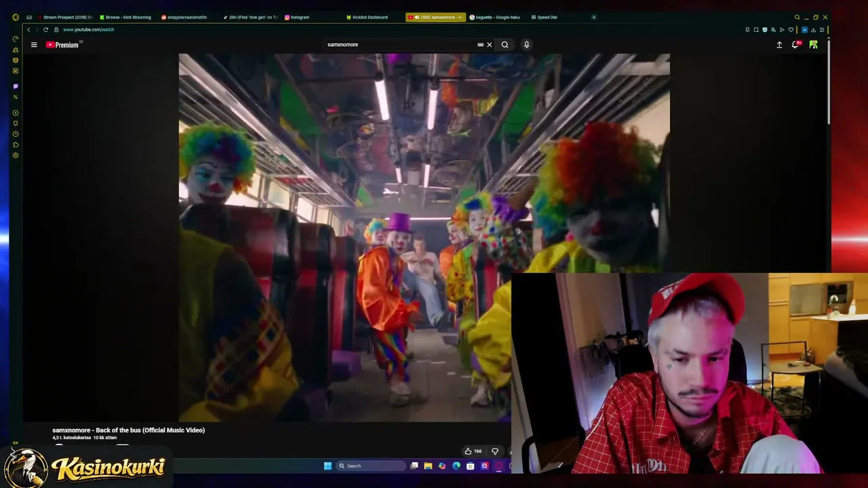Reload the YouTube page
This screenshot has height=488, width=868.
tap(45, 30)
